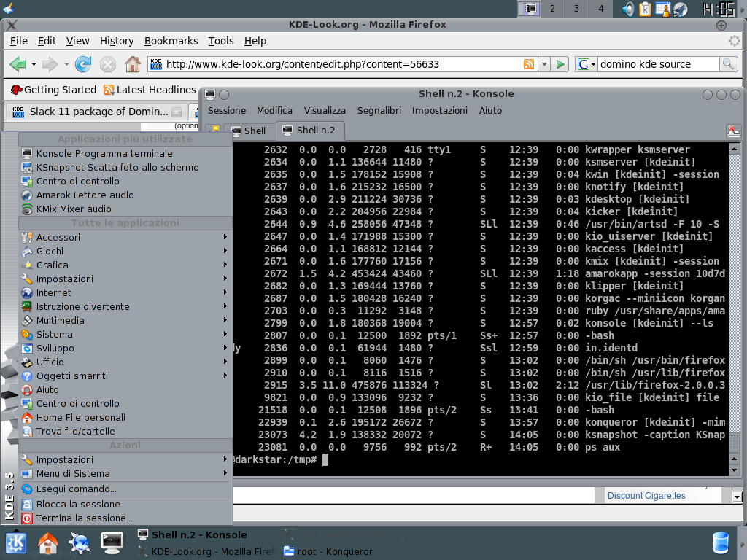Open Amarok Lettore audio
This screenshot has width=747, height=560.
[x=125, y=195]
